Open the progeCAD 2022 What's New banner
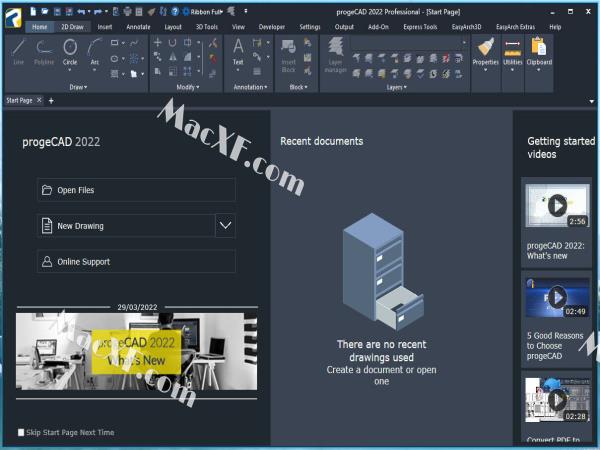This screenshot has width=600, height=450. [x=136, y=351]
